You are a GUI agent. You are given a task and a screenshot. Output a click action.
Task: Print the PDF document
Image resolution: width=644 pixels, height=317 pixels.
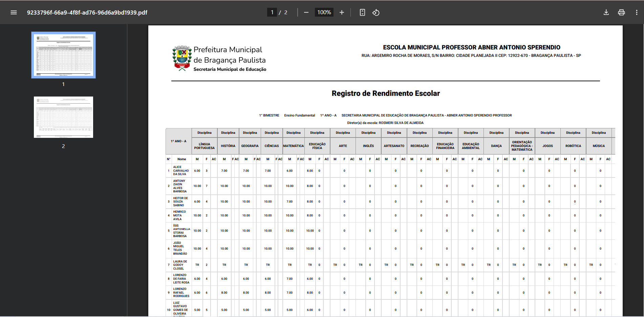coord(621,13)
